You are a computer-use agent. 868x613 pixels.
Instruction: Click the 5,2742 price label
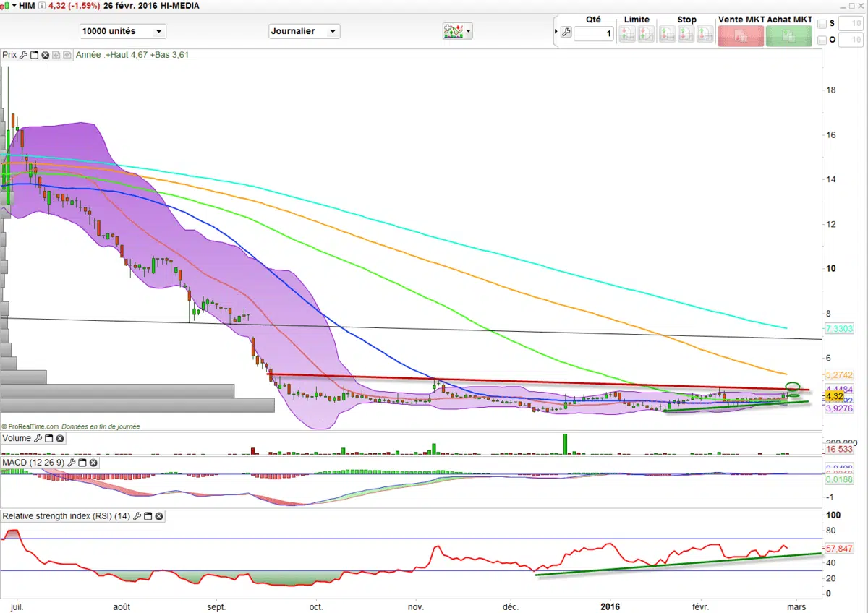coord(840,374)
